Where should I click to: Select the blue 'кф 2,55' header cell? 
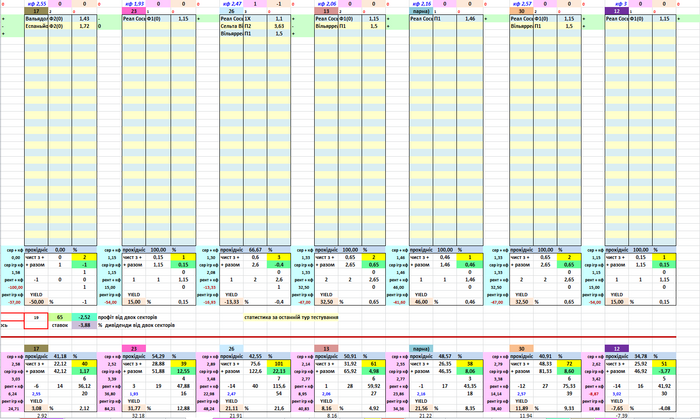36,4
